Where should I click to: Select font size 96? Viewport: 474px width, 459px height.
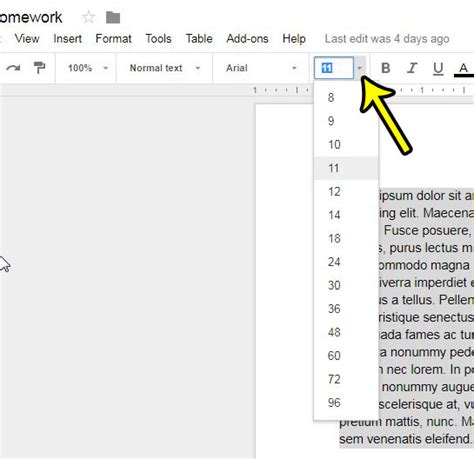tap(346, 402)
